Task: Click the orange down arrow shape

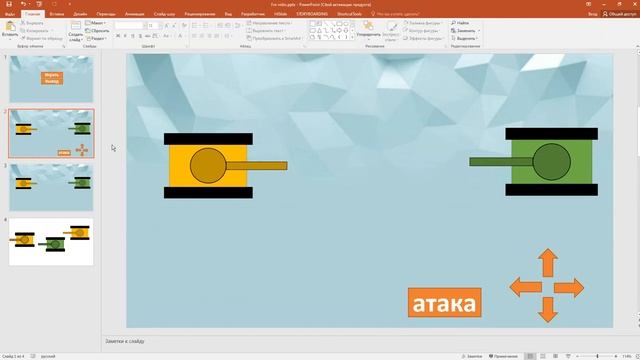Action: [547, 310]
